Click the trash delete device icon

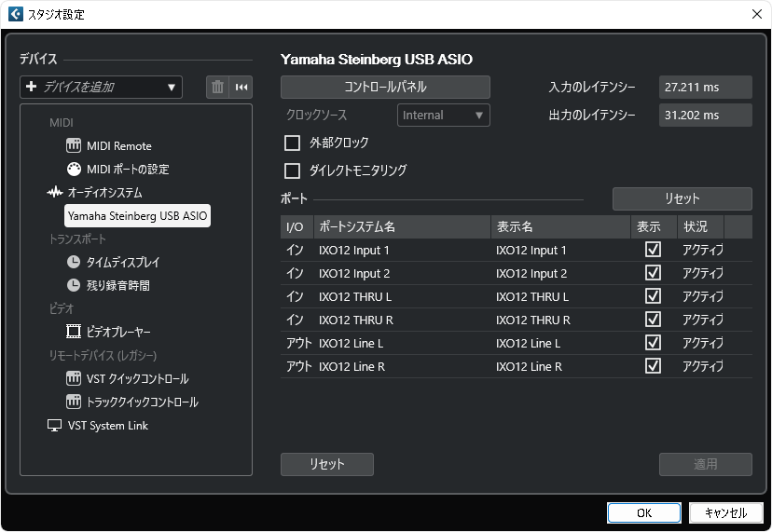coord(217,87)
